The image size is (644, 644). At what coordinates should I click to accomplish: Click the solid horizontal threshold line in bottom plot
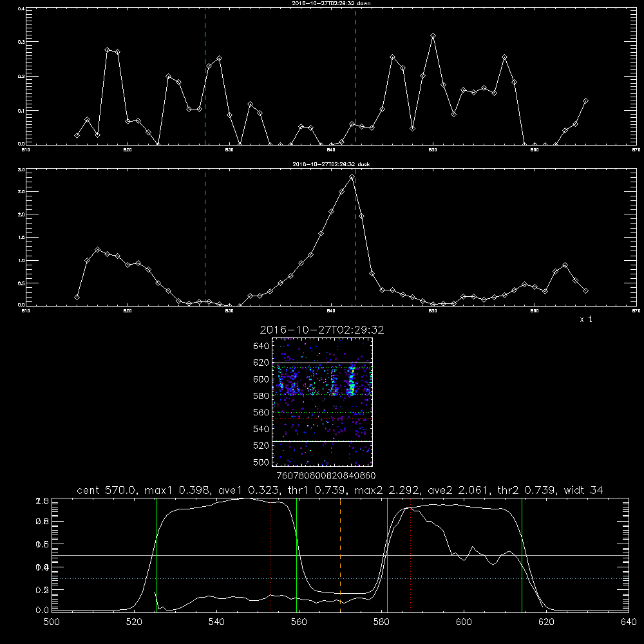tap(340, 555)
